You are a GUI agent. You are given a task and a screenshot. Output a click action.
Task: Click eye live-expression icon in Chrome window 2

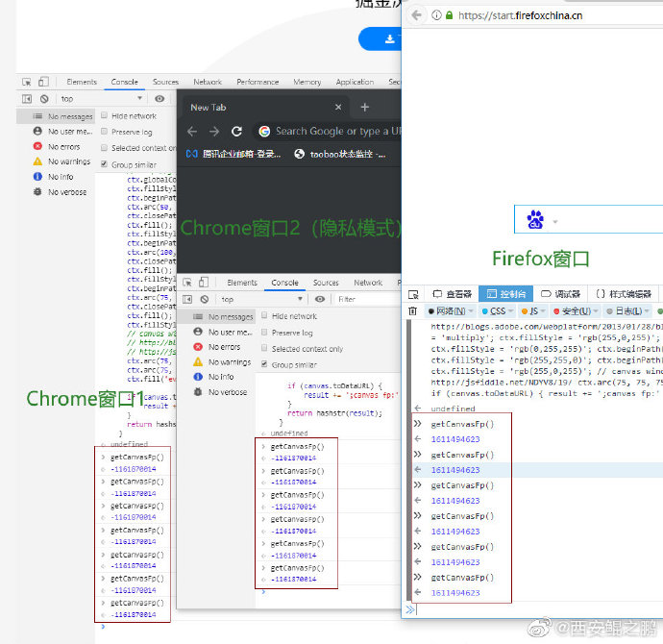tap(320, 299)
